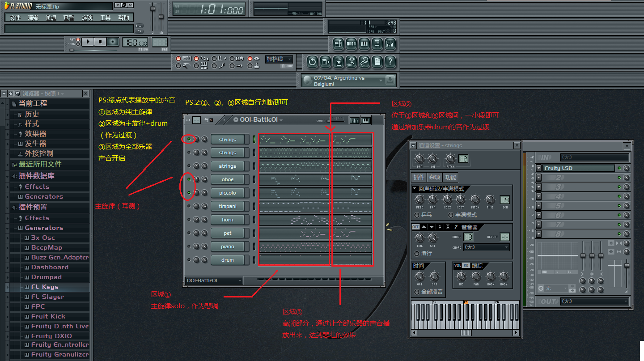Toggle the 全部滑音 option
This screenshot has height=361, width=644.
(417, 292)
